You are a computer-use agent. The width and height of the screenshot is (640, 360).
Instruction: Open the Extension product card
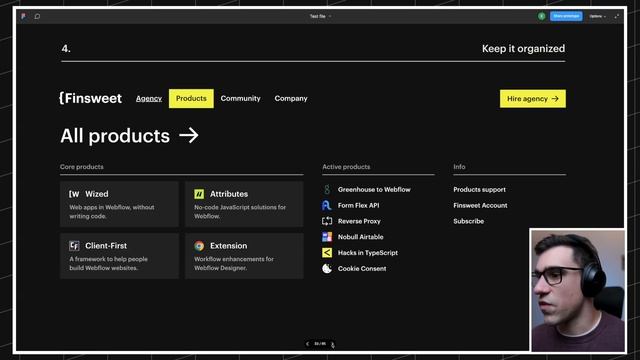244,256
